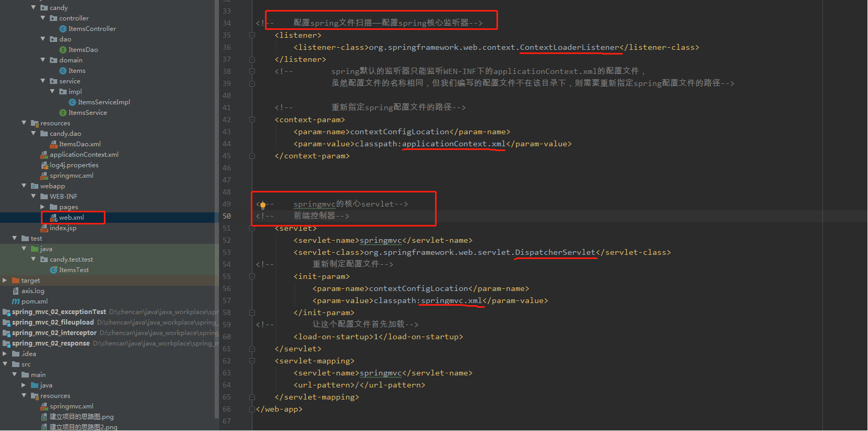
Task: Click the spring_mvc_02_exceptionTest module icon
Action: pyautogui.click(x=6, y=312)
